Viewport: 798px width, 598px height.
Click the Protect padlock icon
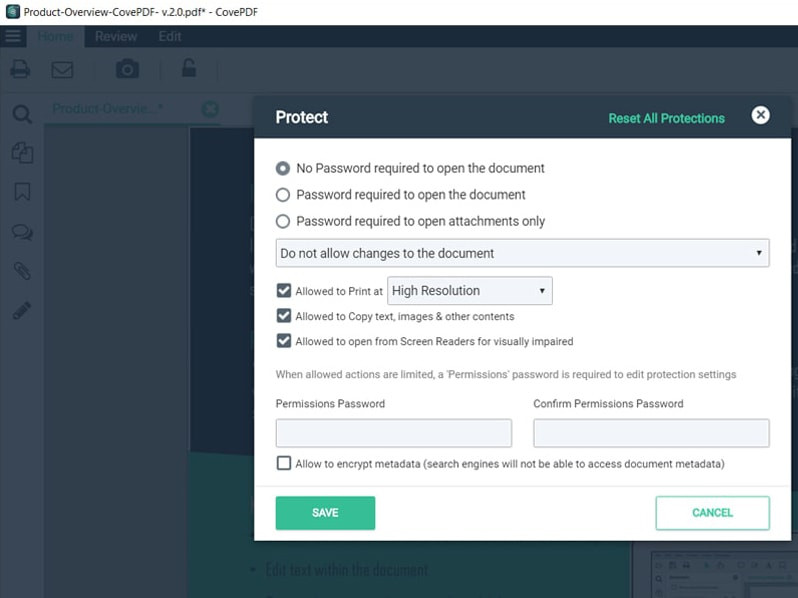pyautogui.click(x=188, y=68)
